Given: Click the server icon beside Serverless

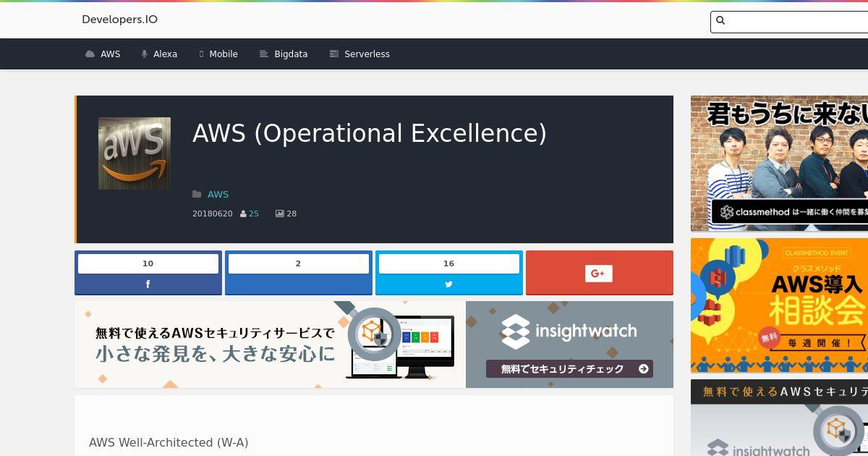Looking at the screenshot, I should (333, 54).
